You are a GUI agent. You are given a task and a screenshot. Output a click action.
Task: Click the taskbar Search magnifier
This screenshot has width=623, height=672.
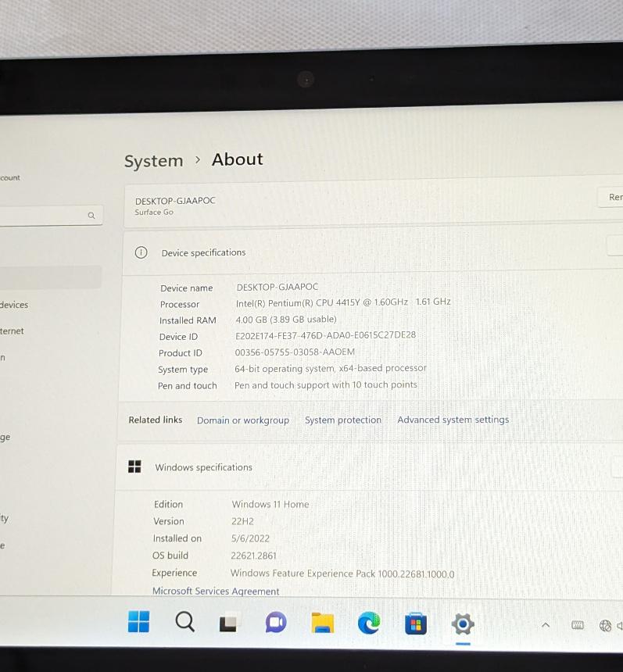coord(184,622)
